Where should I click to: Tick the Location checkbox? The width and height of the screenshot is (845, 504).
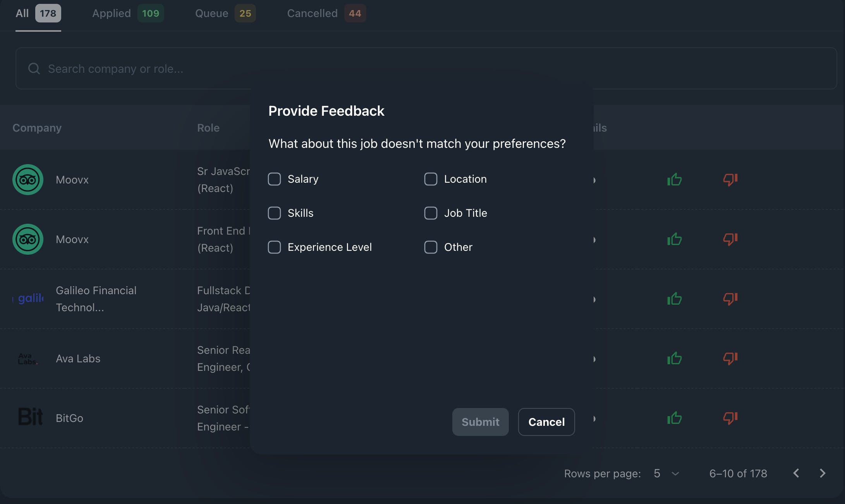(431, 179)
